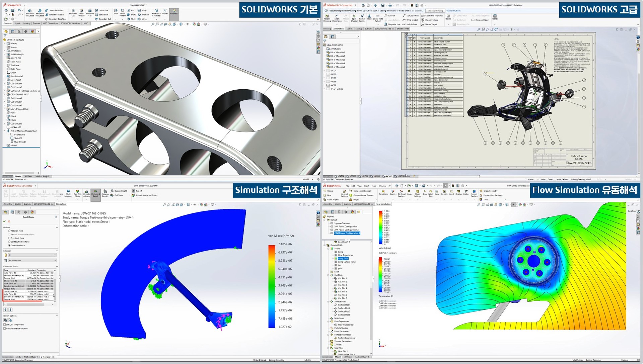
Task: Select the Reaction force radio button
Action: [x=9, y=231]
